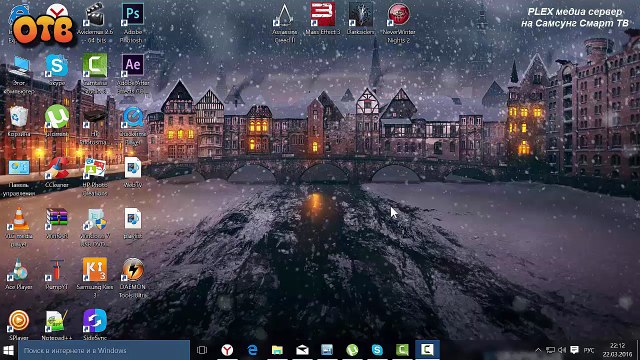Open the clock and calendar flyout
This screenshot has height=360, width=640.
pyautogui.click(x=617, y=350)
